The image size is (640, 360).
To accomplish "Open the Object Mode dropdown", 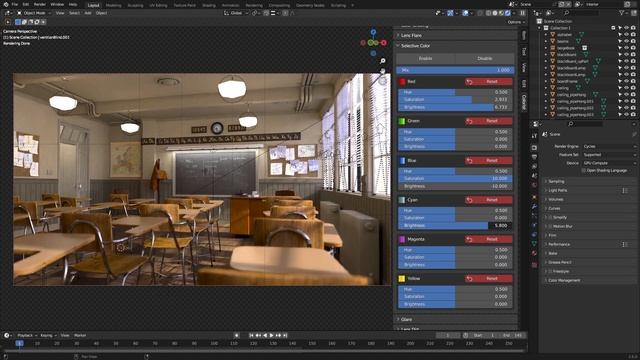I will pyautogui.click(x=34, y=13).
